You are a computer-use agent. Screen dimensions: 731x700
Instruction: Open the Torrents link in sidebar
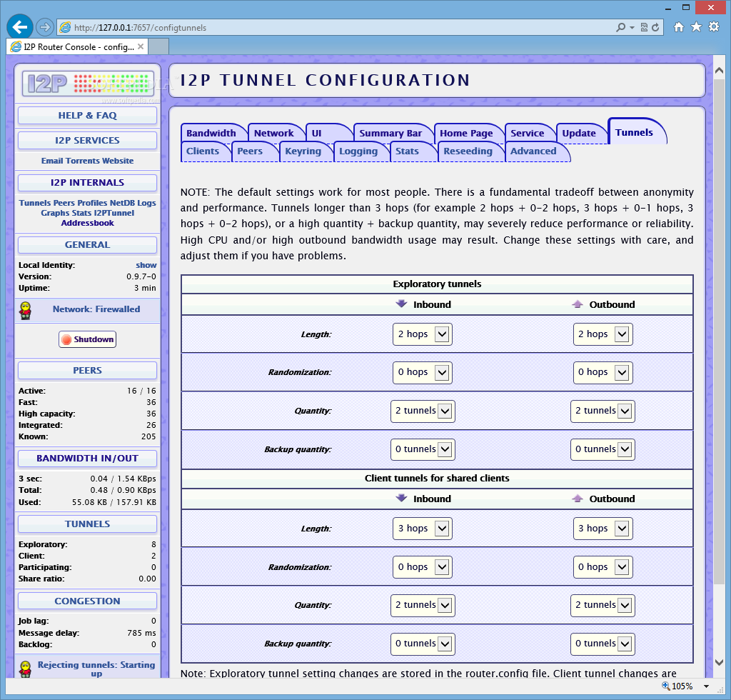(x=83, y=161)
